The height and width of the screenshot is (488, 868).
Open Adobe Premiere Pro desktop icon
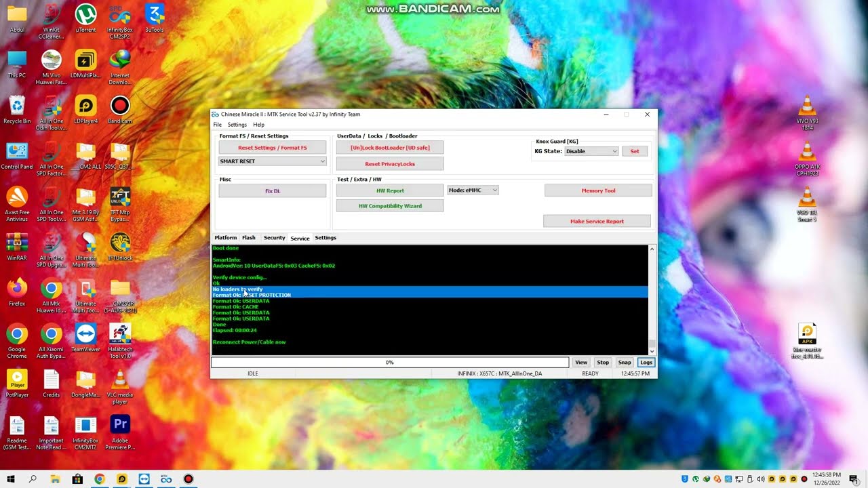tap(120, 433)
